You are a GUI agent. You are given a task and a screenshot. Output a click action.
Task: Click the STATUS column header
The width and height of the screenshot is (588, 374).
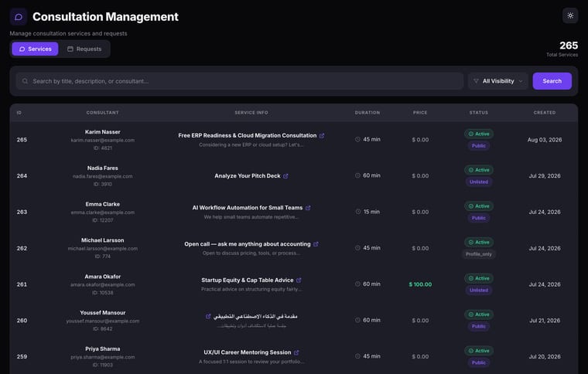click(479, 113)
